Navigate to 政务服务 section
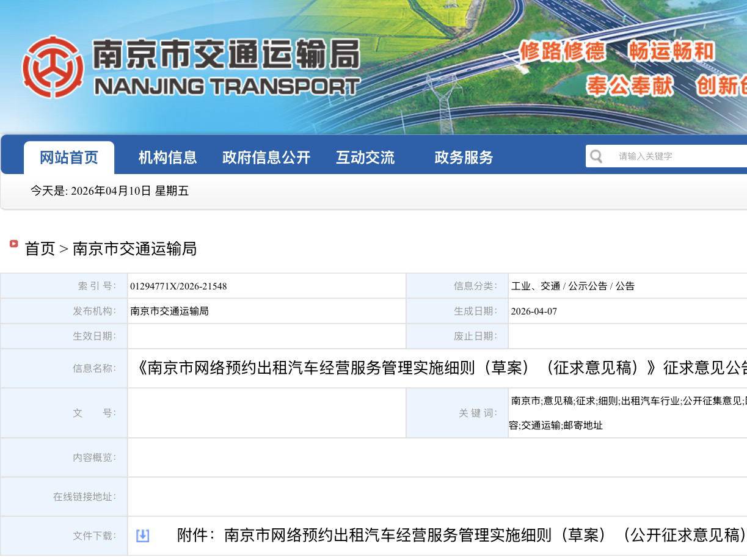The height and width of the screenshot is (560, 747). pyautogui.click(x=464, y=158)
